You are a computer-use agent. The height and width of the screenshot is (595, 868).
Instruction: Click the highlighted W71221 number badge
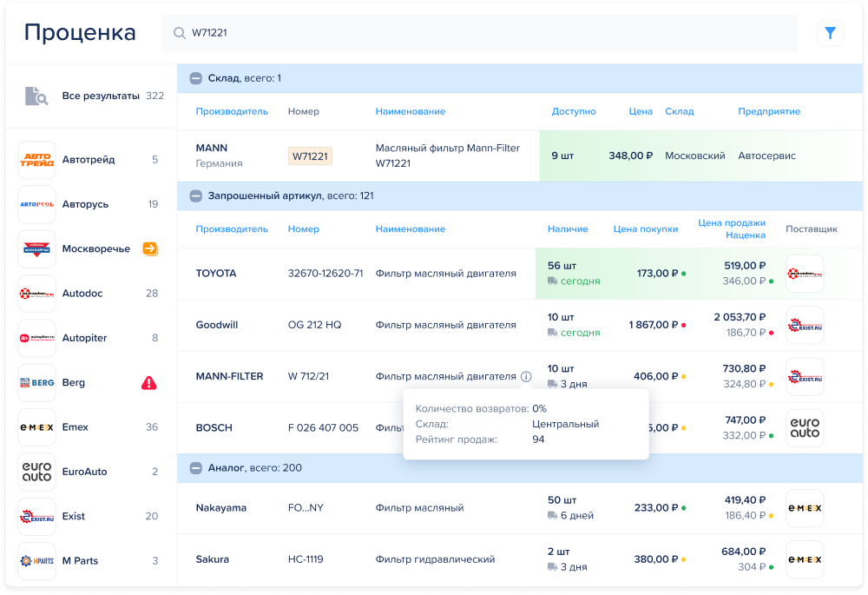(310, 156)
